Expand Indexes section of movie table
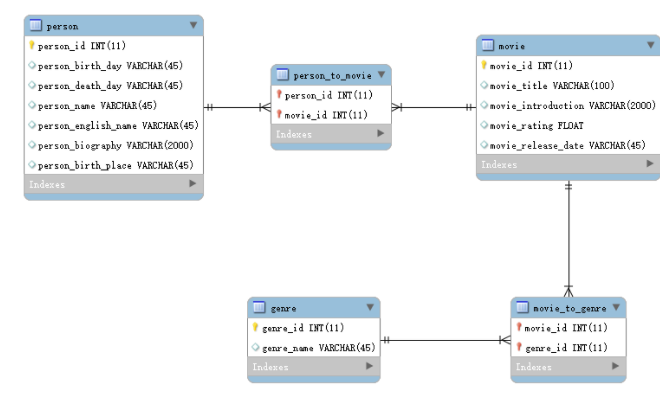 coord(650,164)
